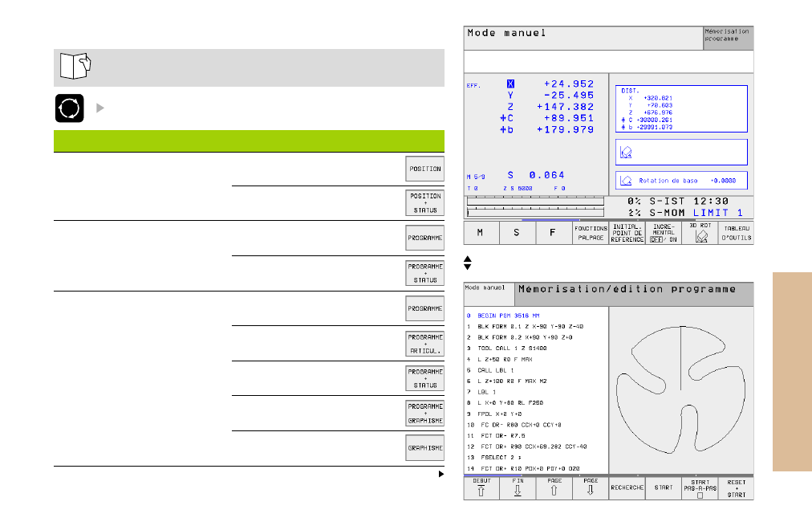The width and height of the screenshot is (812, 526).
Task: Click the tilted plane icon in the empty status box
Action: (626, 153)
